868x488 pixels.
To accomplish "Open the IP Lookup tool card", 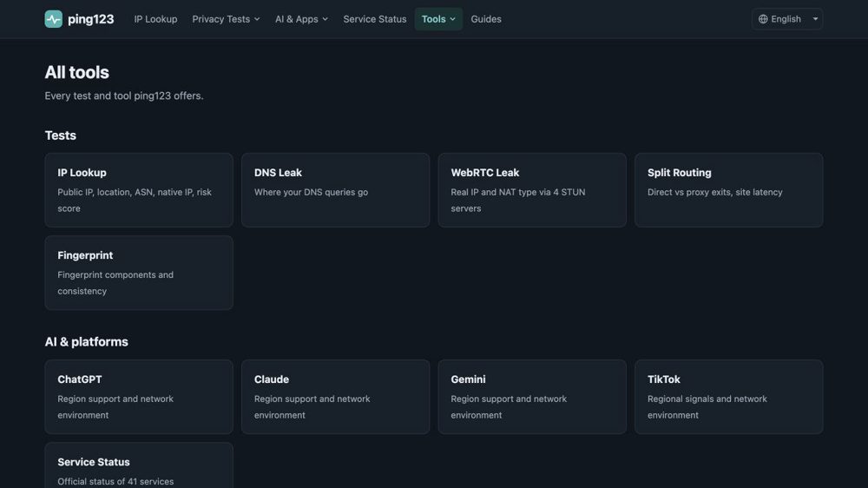I will tap(139, 190).
